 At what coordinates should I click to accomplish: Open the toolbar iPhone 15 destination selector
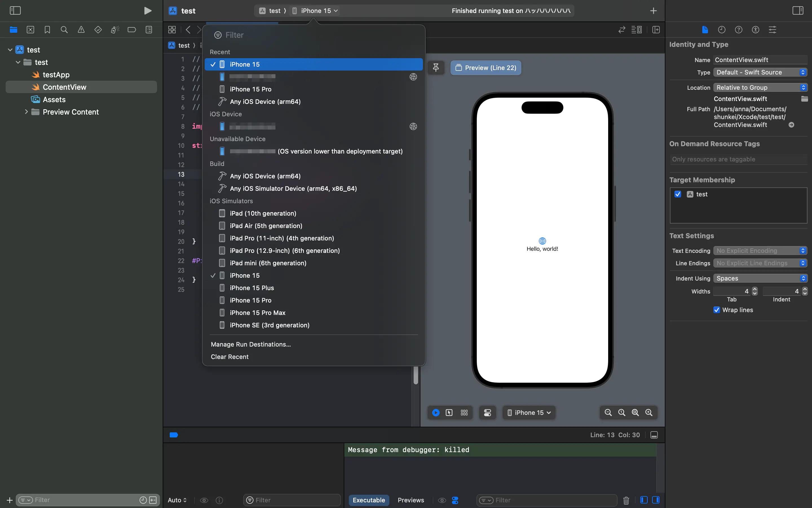pos(315,11)
